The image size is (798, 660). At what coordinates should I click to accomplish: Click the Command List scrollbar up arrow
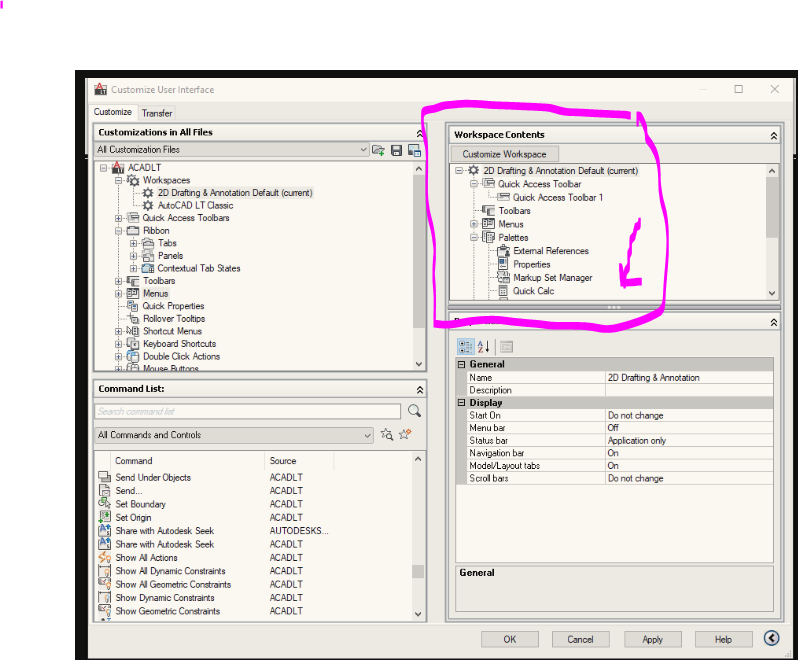pyautogui.click(x=418, y=458)
